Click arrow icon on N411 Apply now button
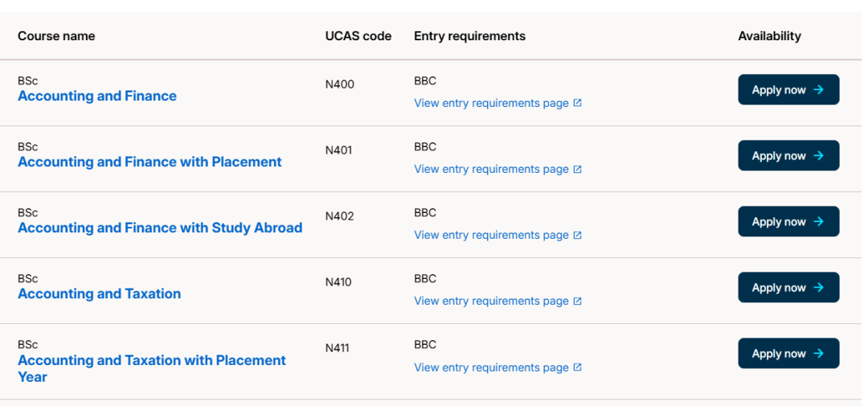Viewport: 868px width, 406px height. 819,354
